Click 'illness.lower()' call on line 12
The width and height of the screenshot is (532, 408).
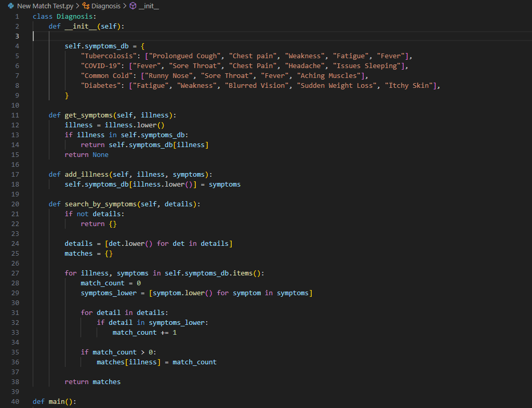point(135,125)
